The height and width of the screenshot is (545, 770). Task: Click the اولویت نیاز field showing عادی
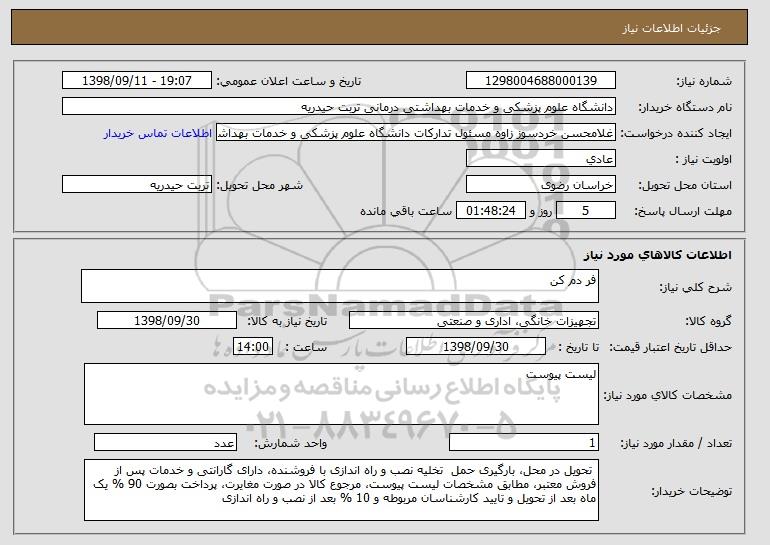(x=541, y=159)
